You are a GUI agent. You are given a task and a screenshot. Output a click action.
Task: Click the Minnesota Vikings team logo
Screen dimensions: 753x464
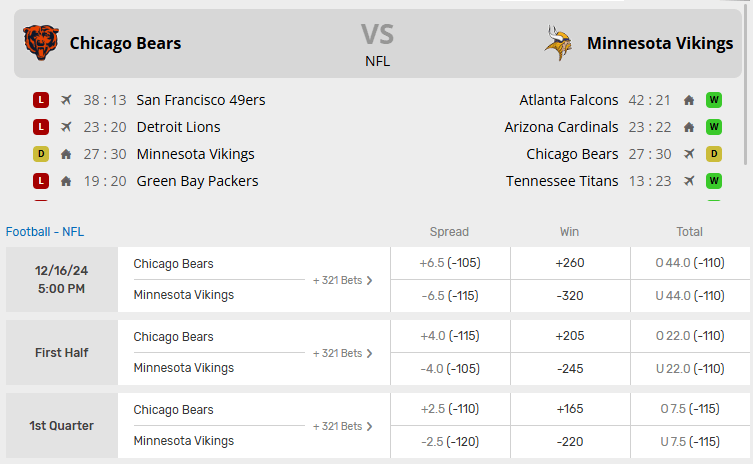(558, 43)
